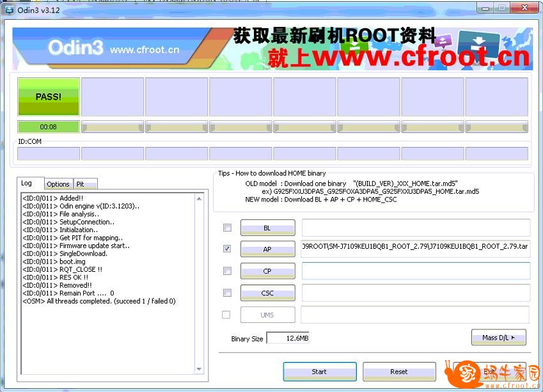
Task: Click the UMS button
Action: [268, 315]
